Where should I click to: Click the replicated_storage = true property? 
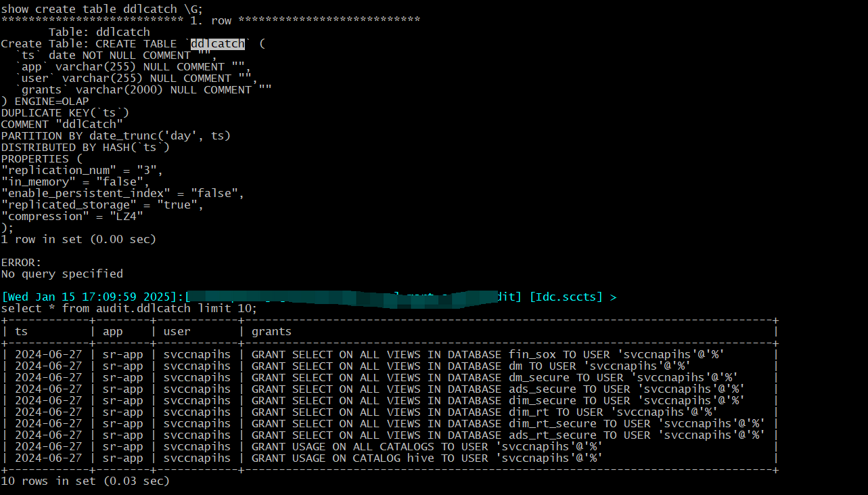[102, 205]
